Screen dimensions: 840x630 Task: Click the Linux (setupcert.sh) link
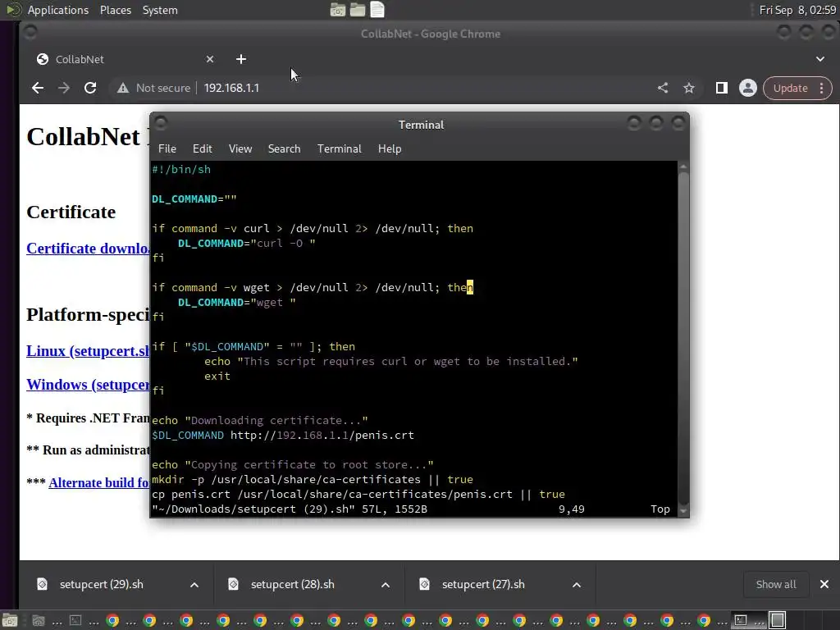tap(88, 351)
